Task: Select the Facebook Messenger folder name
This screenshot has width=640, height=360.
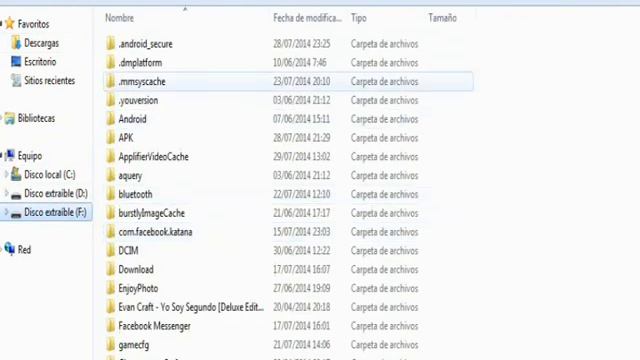Action: 154,326
